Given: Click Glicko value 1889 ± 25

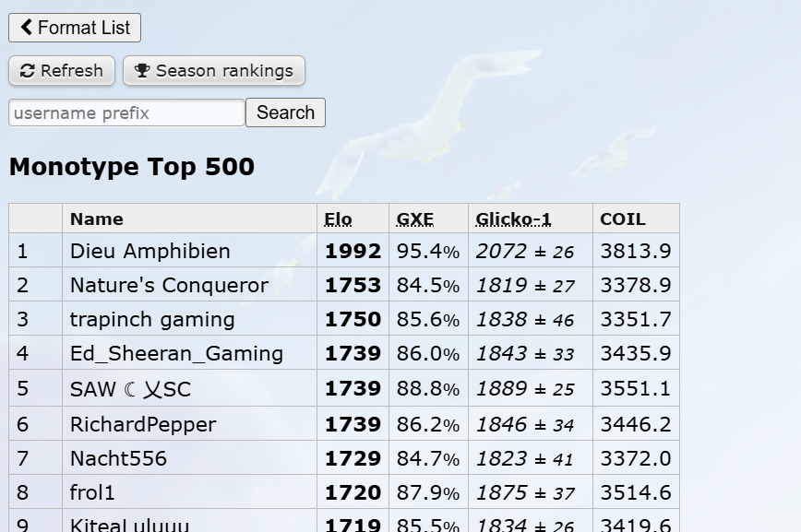Looking at the screenshot, I should coord(525,389).
